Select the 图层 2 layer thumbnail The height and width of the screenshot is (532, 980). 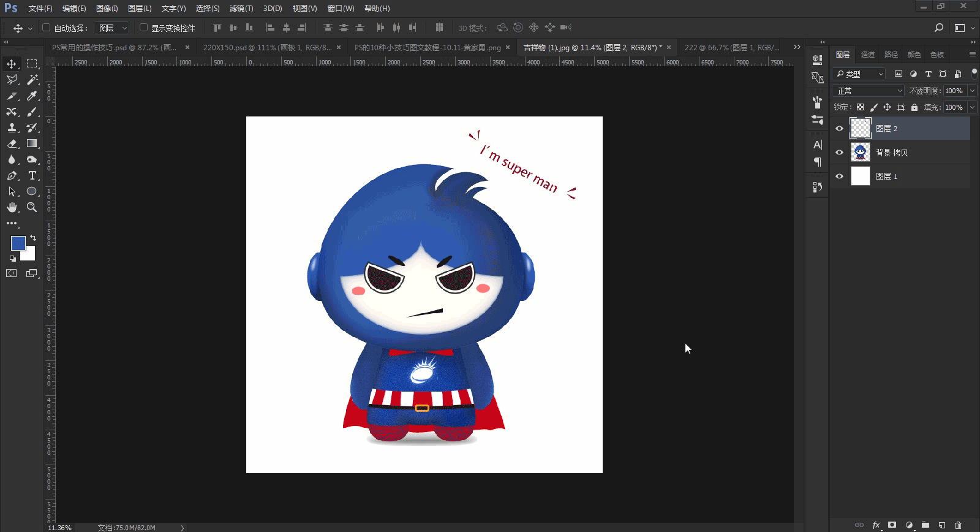[860, 128]
